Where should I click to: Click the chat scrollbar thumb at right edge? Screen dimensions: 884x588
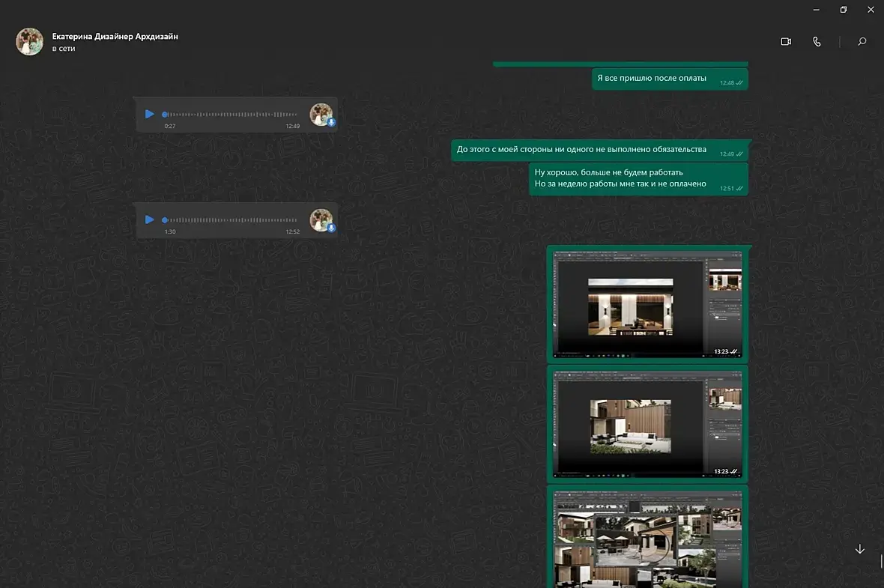[881, 561]
